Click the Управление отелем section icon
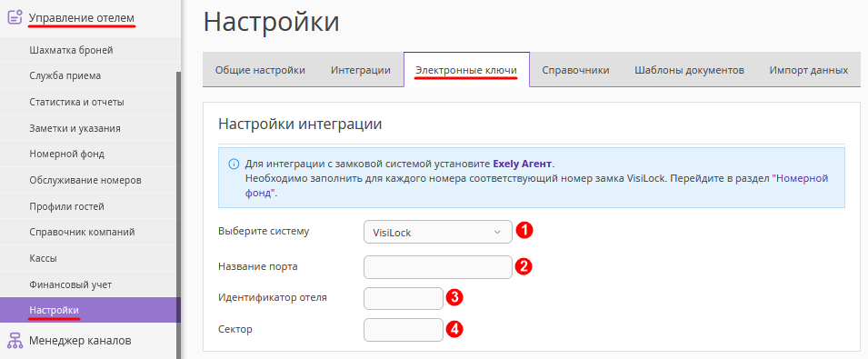The width and height of the screenshot is (868, 359). point(15,17)
